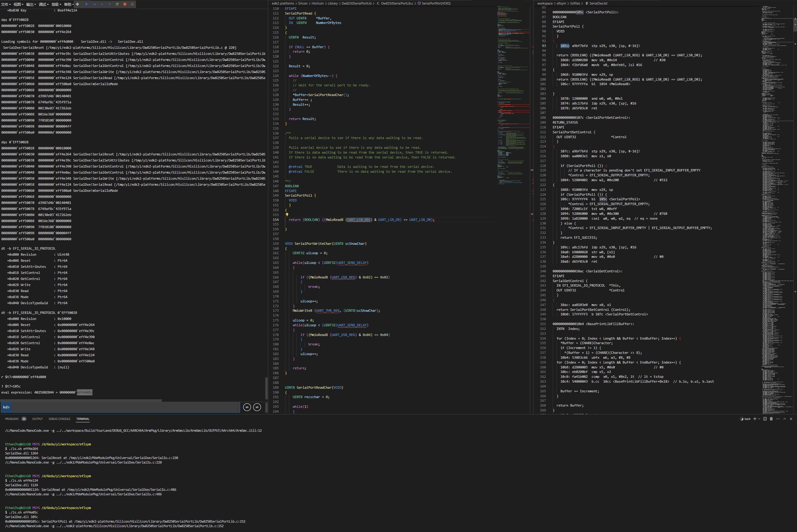Image resolution: width=797 pixels, height=532 pixels.
Task: Click the green Restart debug icon
Action: click(x=117, y=5)
